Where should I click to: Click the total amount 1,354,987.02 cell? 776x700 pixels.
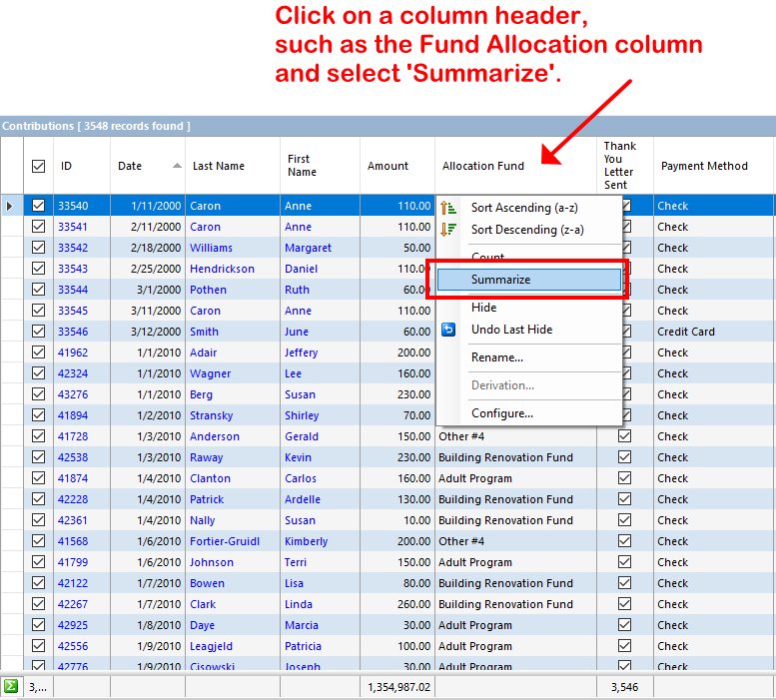pos(385,687)
